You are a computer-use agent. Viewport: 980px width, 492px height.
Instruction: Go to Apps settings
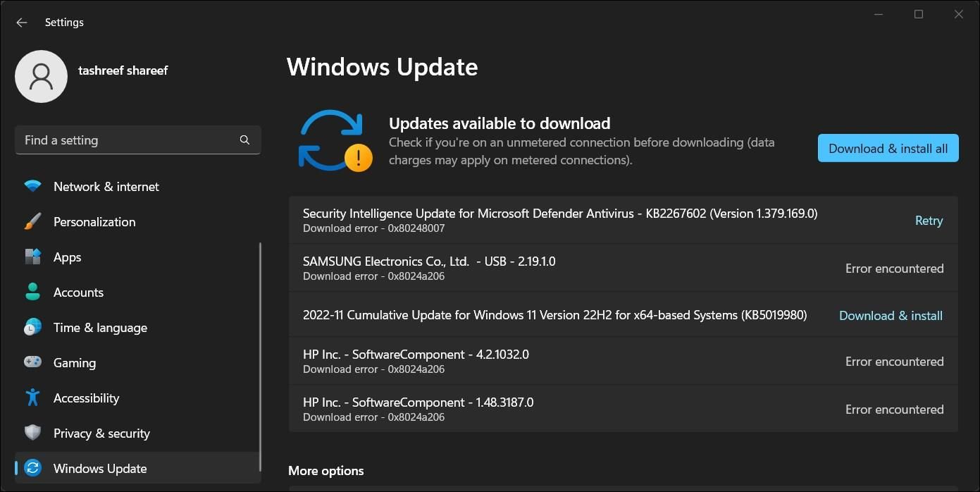[138, 257]
